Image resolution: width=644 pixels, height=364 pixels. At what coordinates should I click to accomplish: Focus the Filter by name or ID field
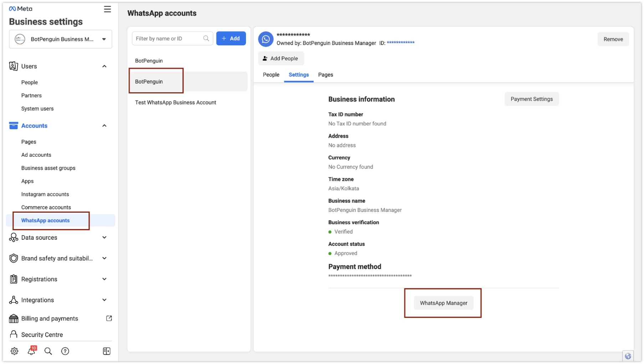coord(173,39)
